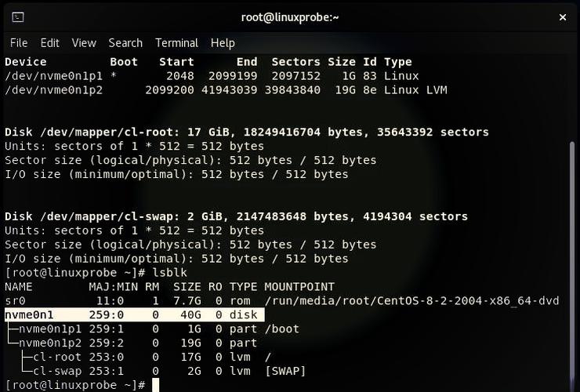Click the highlighted nvme0n1 disk row
580x392 pixels.
[x=133, y=315]
